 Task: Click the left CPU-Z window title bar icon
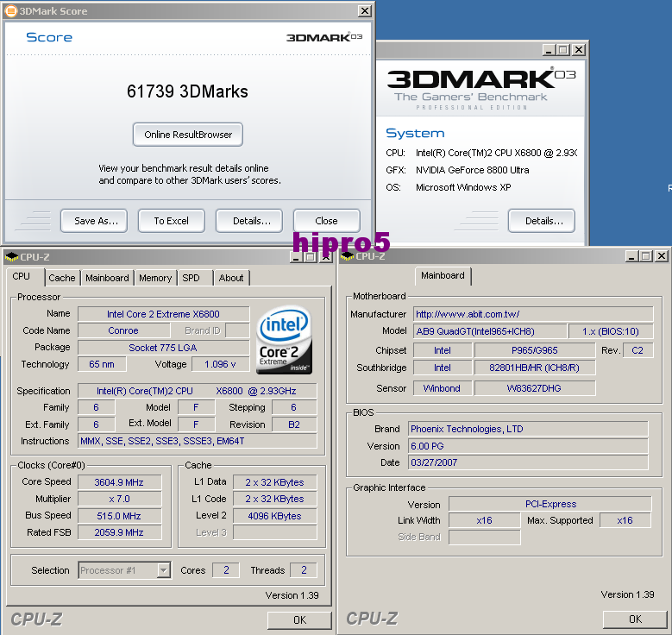pos(11,256)
